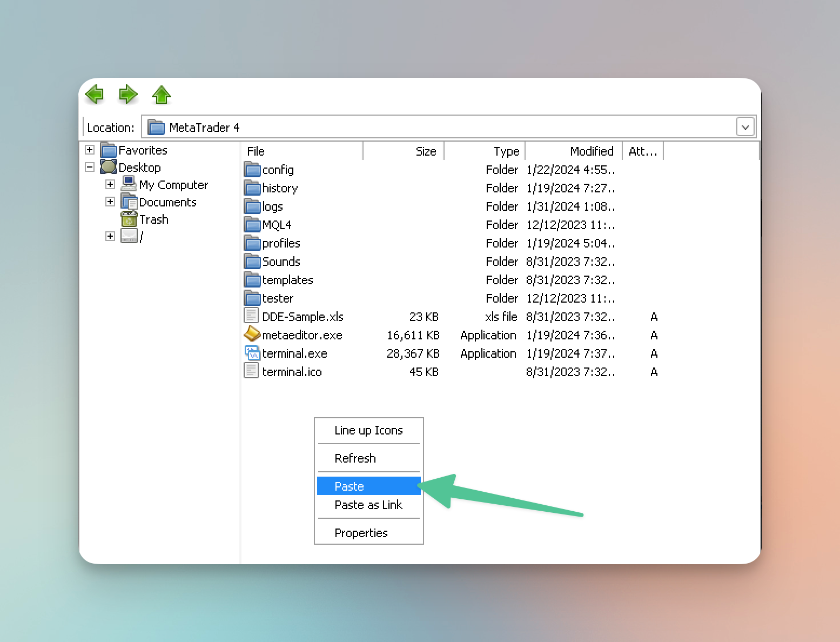Expand the Documents tree node
Viewport: 840px width, 642px height.
110,202
